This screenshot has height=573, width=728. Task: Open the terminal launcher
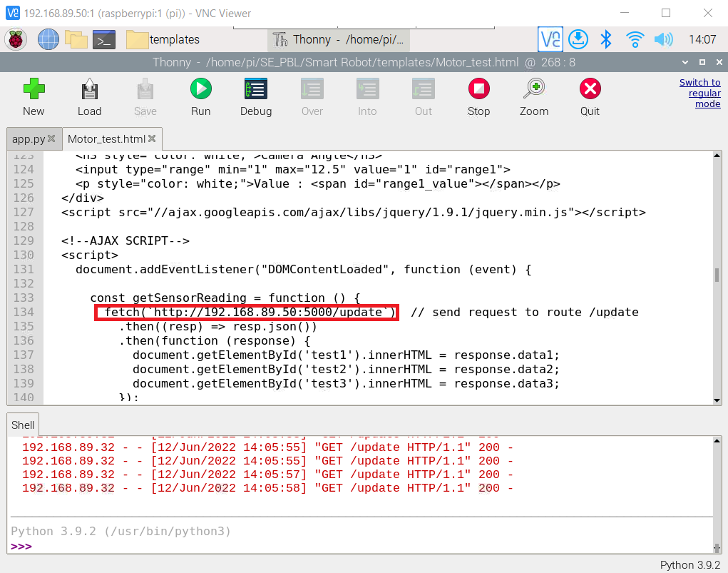pyautogui.click(x=104, y=40)
